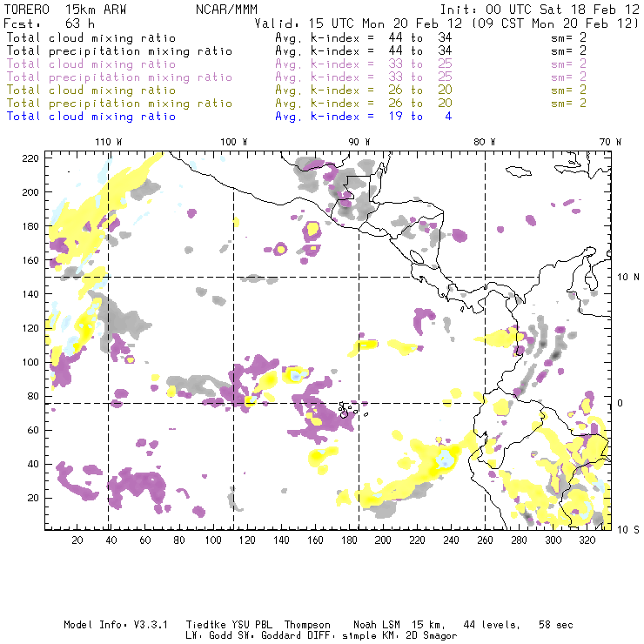
Task: Click the Jamaica island outline on the map
Action: coord(520,171)
